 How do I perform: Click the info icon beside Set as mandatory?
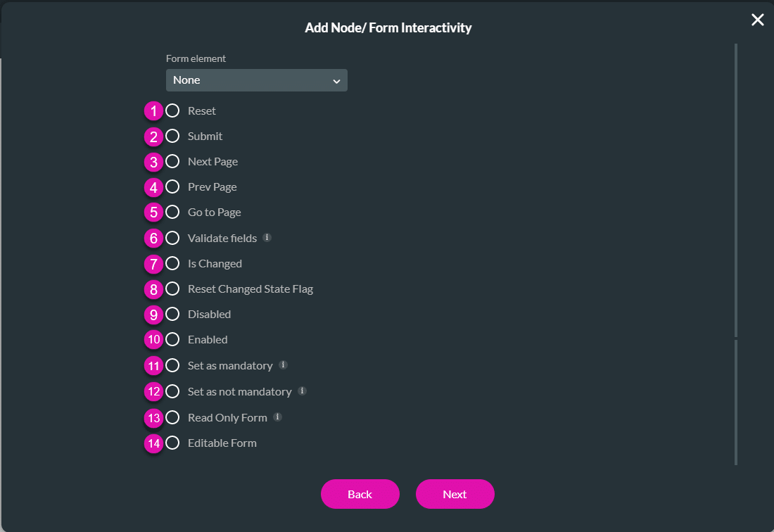[x=283, y=365]
